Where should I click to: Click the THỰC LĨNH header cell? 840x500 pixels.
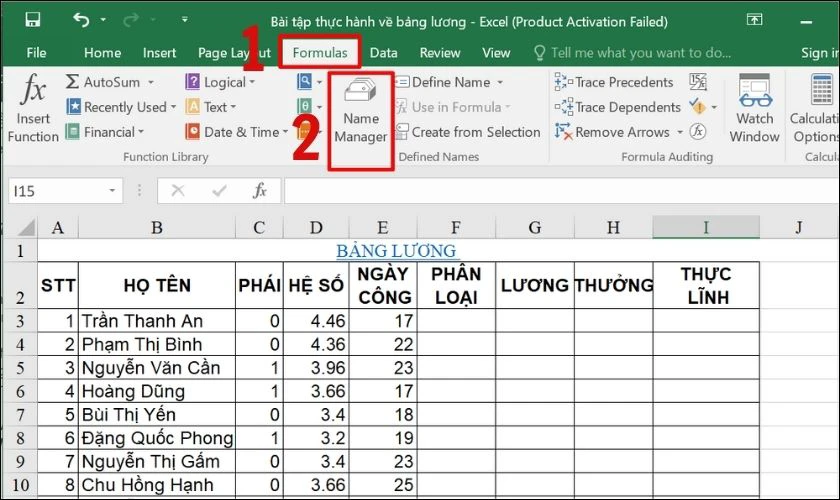point(706,285)
